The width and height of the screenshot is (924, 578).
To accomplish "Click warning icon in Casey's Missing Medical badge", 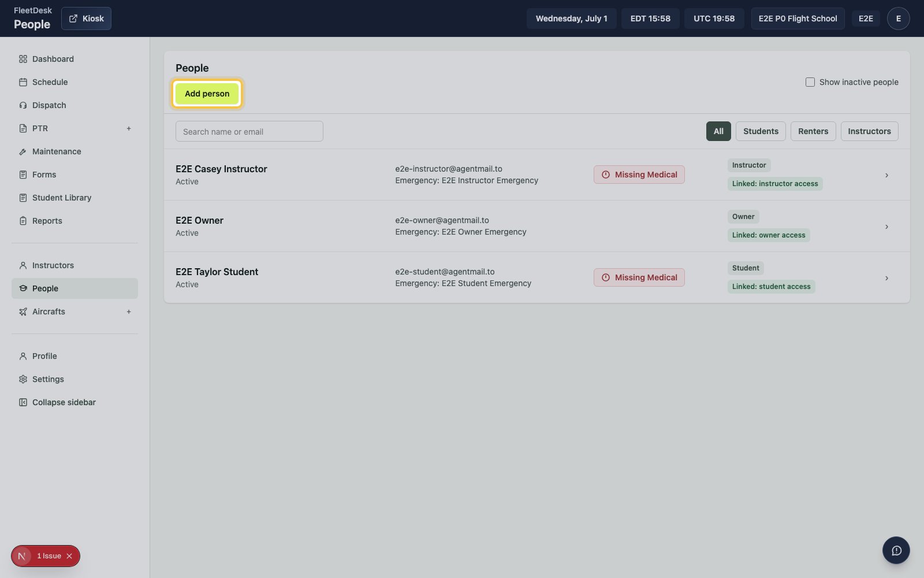I will pyautogui.click(x=606, y=175).
